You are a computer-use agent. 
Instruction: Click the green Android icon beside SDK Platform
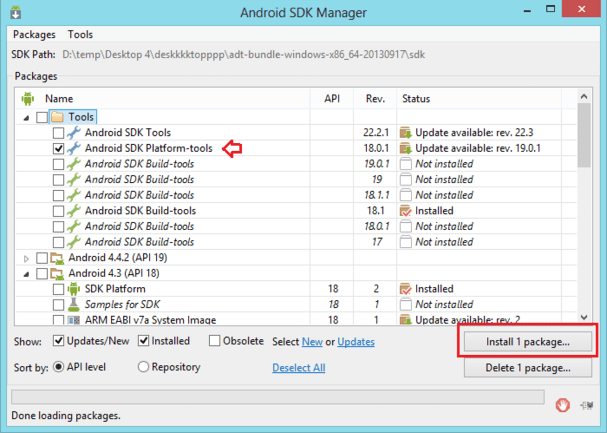73,289
